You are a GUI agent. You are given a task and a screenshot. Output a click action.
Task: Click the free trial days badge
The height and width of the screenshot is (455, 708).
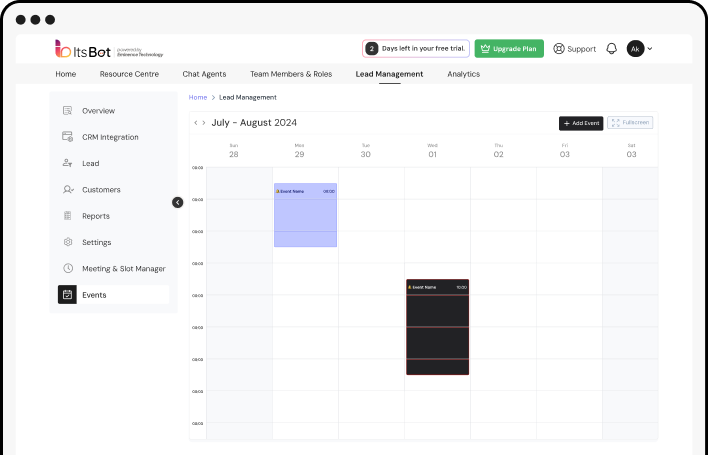click(x=415, y=49)
